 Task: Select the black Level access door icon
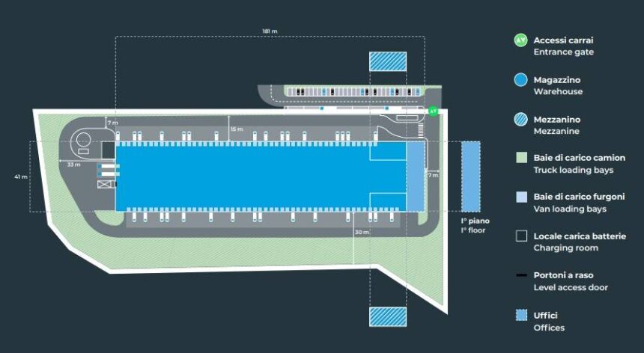(x=520, y=276)
